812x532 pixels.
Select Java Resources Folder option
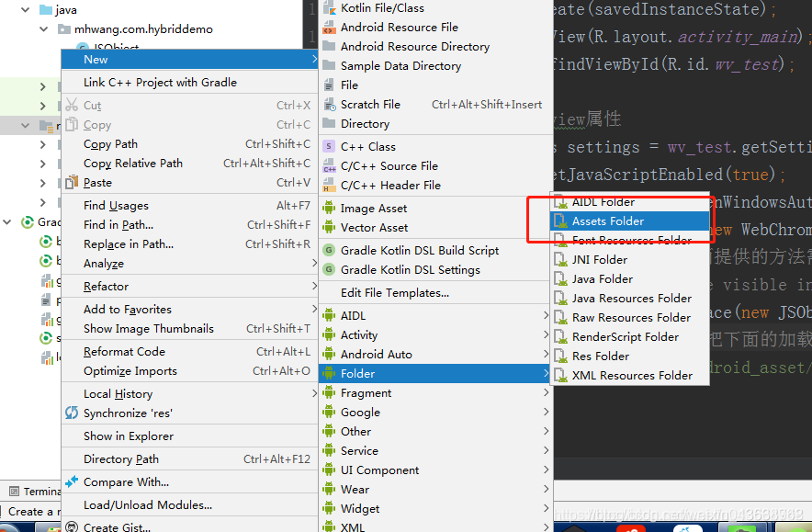[x=630, y=299]
